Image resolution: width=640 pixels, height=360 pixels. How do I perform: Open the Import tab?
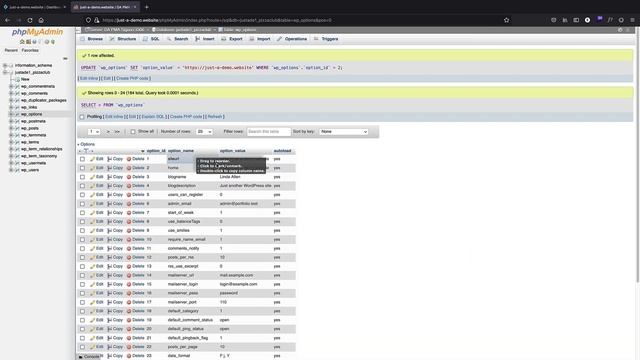click(260, 39)
